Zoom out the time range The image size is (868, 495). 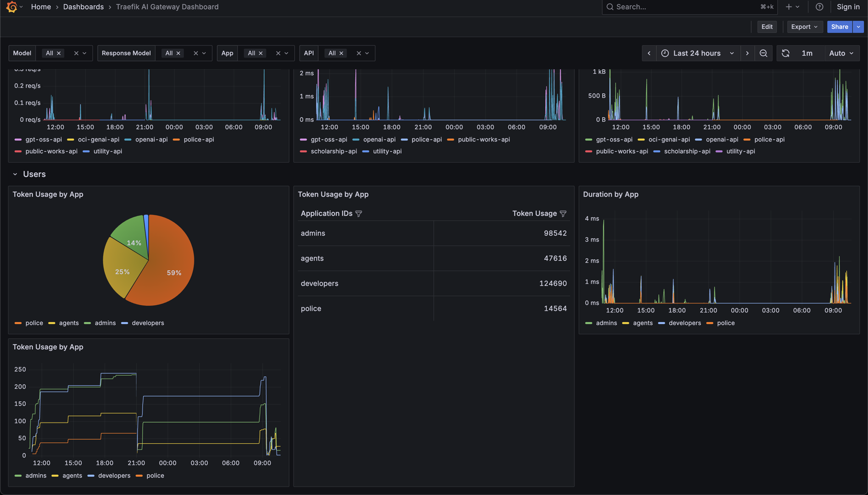pyautogui.click(x=763, y=53)
